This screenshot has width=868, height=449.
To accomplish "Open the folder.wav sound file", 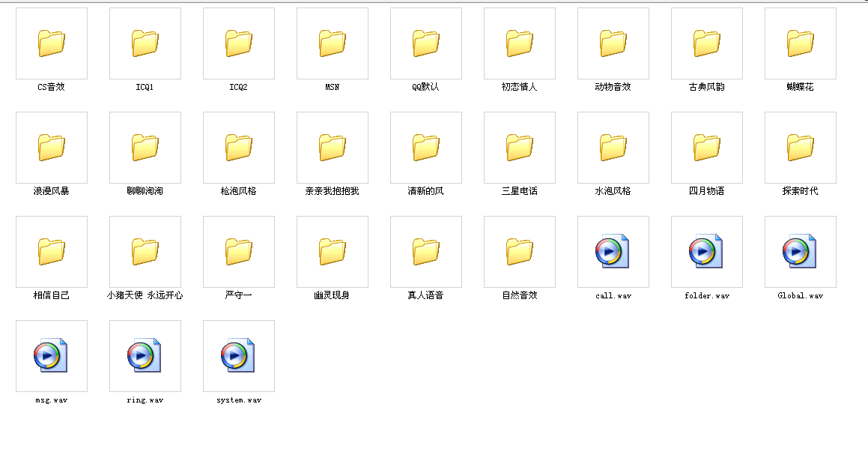I will pos(705,252).
